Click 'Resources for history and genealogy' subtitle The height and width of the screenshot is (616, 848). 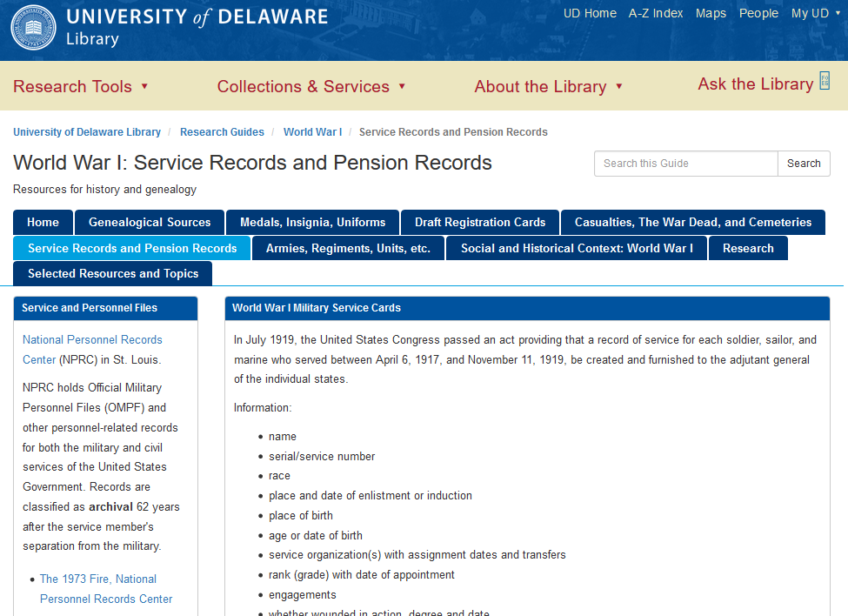pos(105,190)
